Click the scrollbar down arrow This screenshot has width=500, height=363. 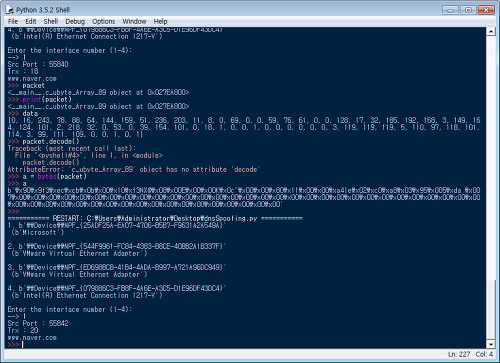coord(491,344)
